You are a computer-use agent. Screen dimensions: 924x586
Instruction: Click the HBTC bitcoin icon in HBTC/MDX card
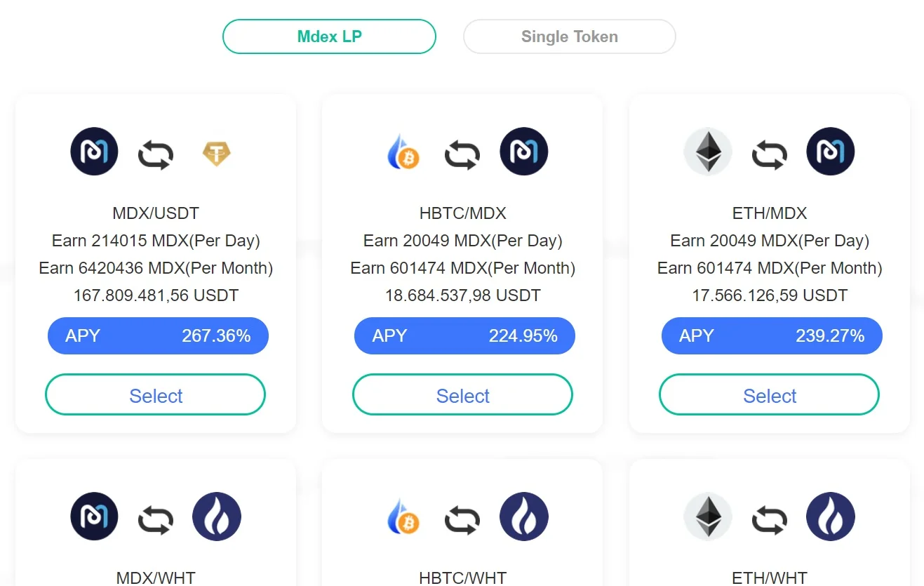coord(402,152)
